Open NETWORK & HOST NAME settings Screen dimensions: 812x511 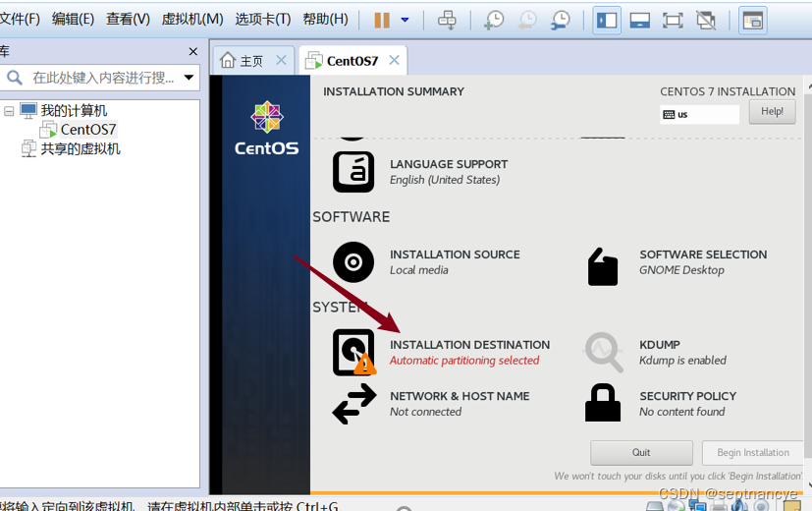[x=460, y=404]
